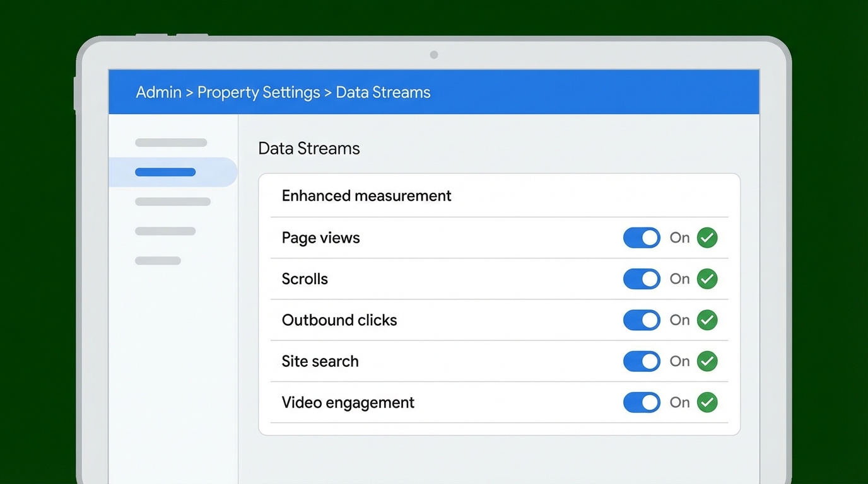The image size is (868, 484).
Task: Click the On label beside Site search
Action: coord(679,361)
